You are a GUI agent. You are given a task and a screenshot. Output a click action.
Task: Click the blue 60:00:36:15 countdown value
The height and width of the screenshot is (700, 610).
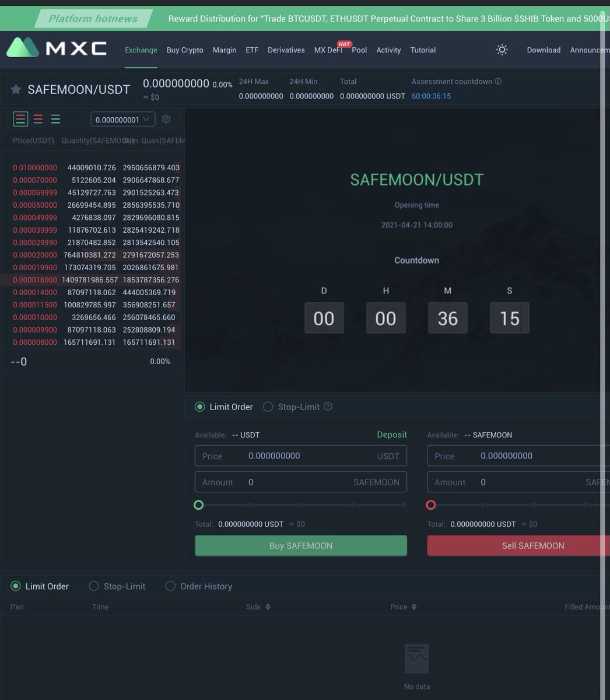click(431, 96)
